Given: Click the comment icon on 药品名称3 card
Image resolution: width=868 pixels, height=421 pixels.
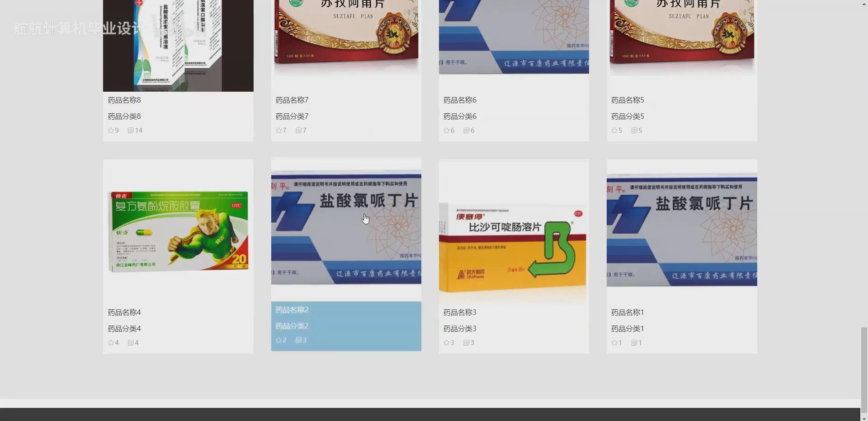Looking at the screenshot, I should [x=467, y=343].
